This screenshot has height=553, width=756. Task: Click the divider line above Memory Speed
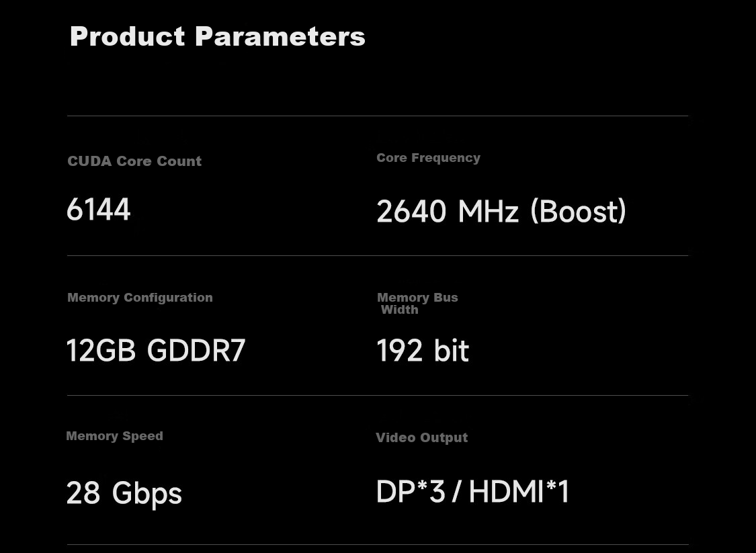[378, 395]
